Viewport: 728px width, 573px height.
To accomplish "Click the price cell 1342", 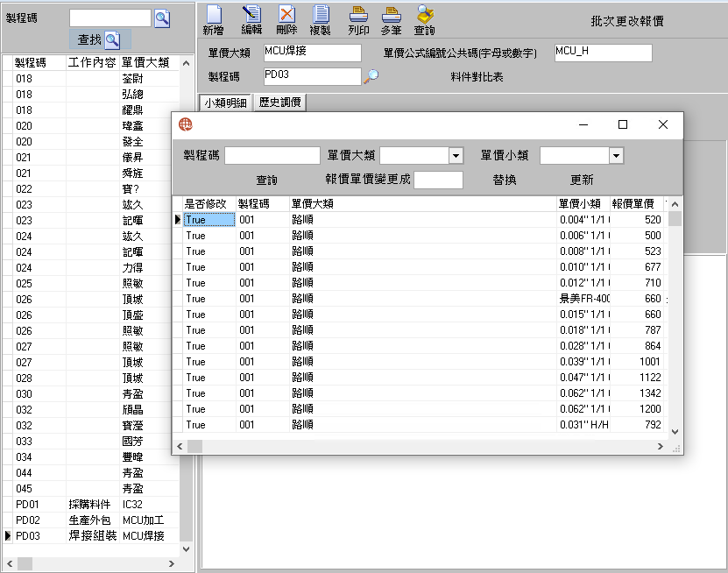I will 636,393.
